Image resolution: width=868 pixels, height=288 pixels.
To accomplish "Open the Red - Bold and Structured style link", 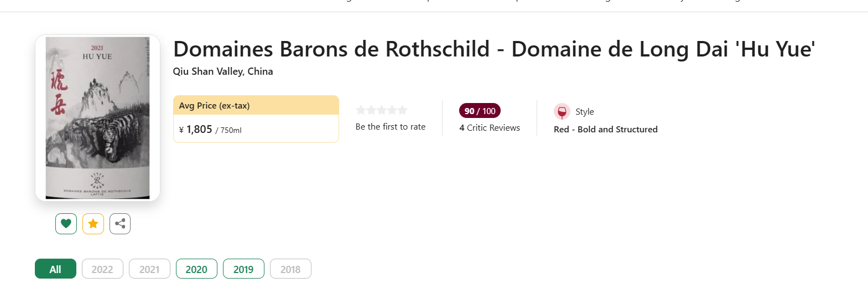I will (606, 129).
